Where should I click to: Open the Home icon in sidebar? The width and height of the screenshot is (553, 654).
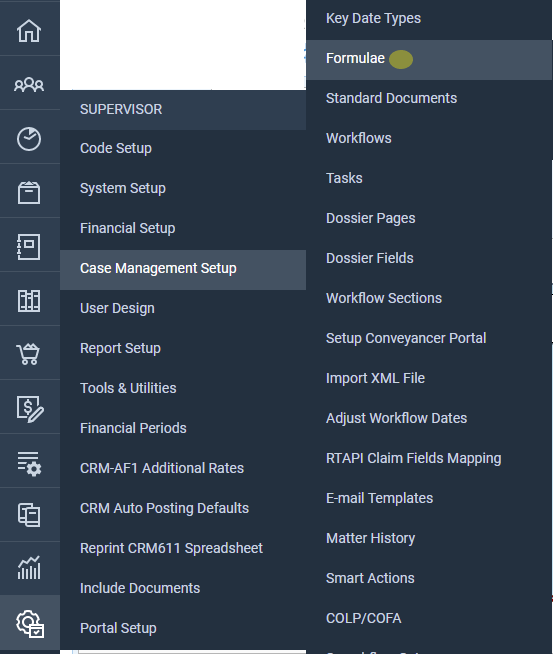tap(29, 31)
